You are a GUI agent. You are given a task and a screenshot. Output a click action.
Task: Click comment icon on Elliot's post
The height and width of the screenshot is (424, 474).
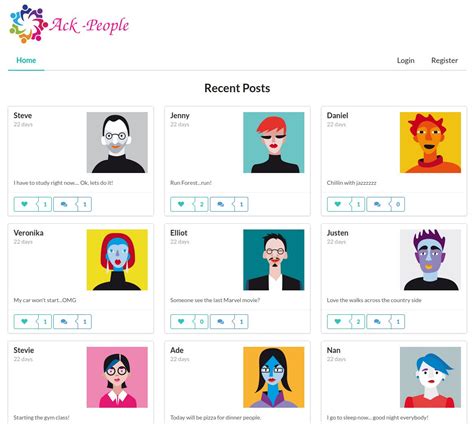click(221, 322)
